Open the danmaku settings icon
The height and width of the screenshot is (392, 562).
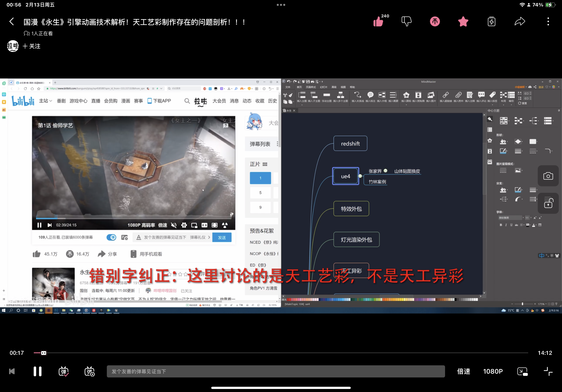point(90,371)
